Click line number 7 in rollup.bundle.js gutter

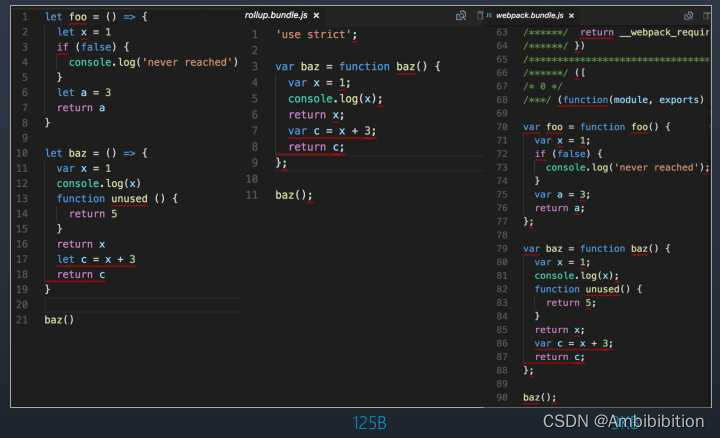[254, 131]
